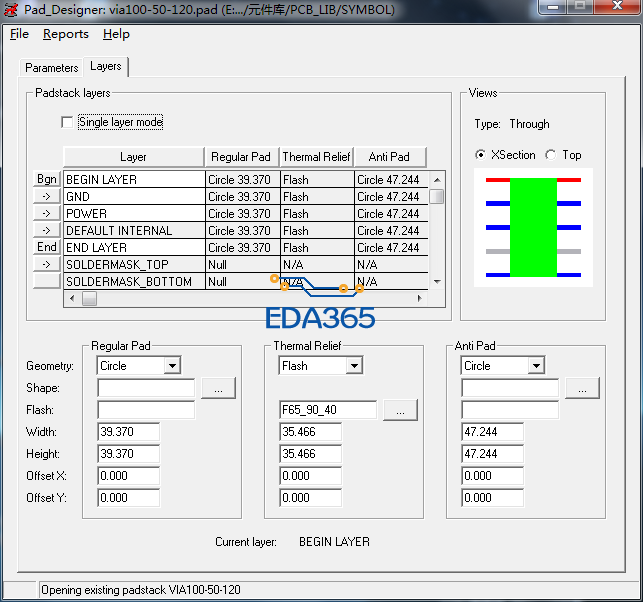The height and width of the screenshot is (602, 643).
Task: Click Anti Pad Shape browse button
Action: (x=582, y=388)
